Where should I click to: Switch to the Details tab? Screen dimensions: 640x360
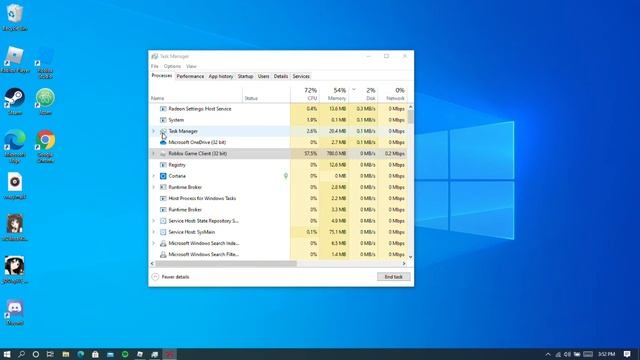[x=281, y=76]
